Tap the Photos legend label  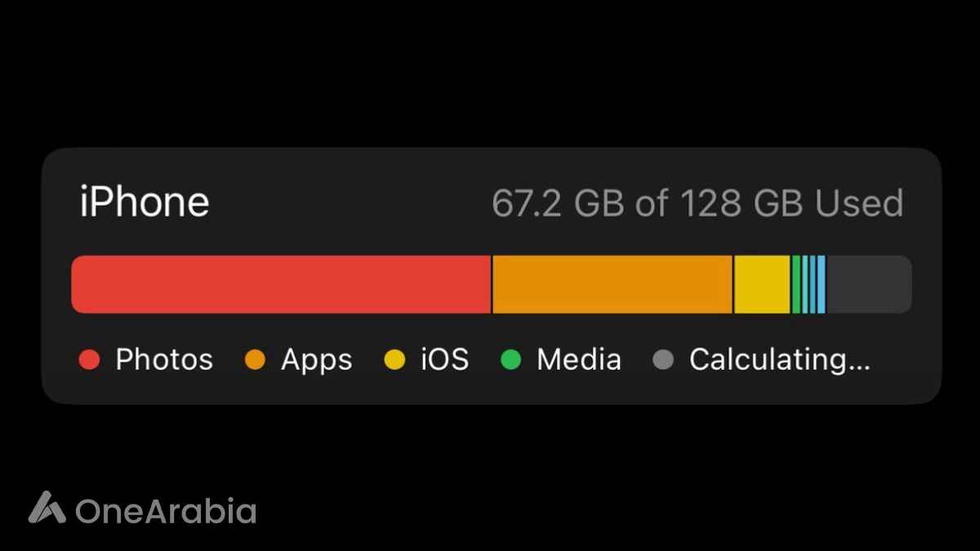164,360
